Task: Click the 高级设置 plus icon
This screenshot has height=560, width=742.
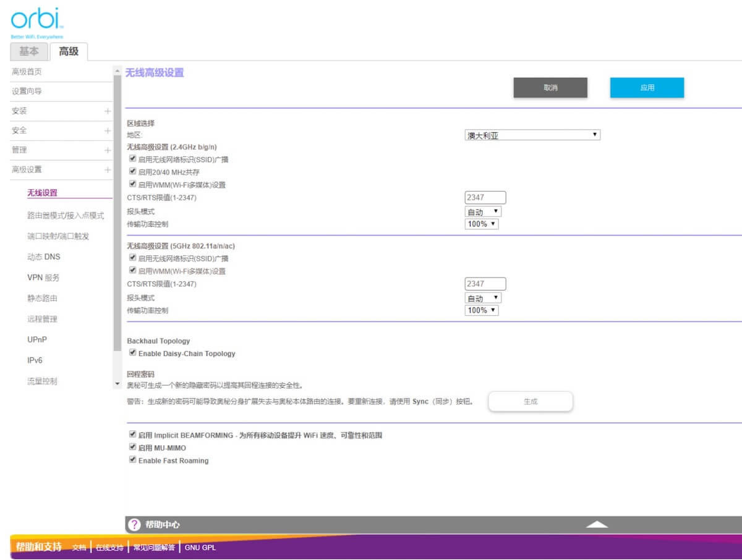Action: [108, 170]
